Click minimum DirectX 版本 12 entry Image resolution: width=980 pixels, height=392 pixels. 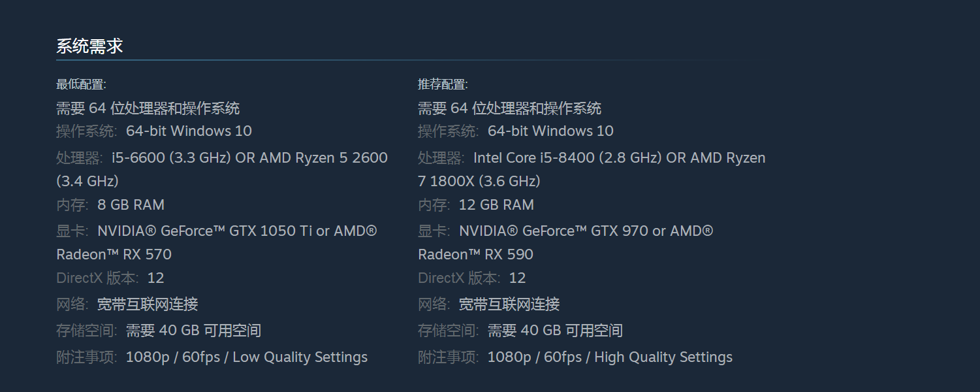tap(110, 278)
